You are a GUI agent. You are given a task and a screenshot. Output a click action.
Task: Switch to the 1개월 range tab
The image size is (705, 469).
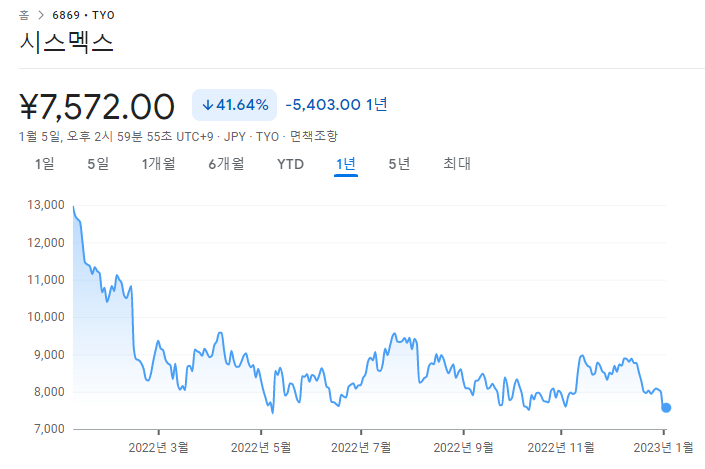(158, 164)
